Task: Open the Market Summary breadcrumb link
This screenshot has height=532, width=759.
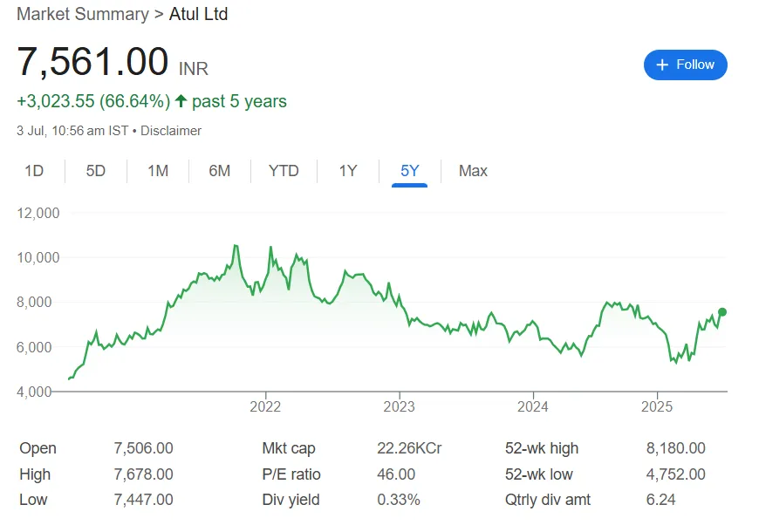Action: [83, 14]
